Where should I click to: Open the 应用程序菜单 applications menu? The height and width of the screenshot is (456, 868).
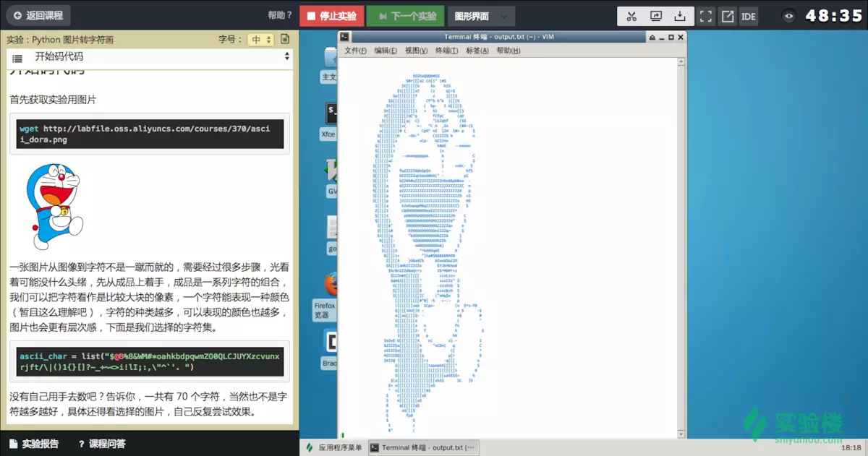(333, 448)
